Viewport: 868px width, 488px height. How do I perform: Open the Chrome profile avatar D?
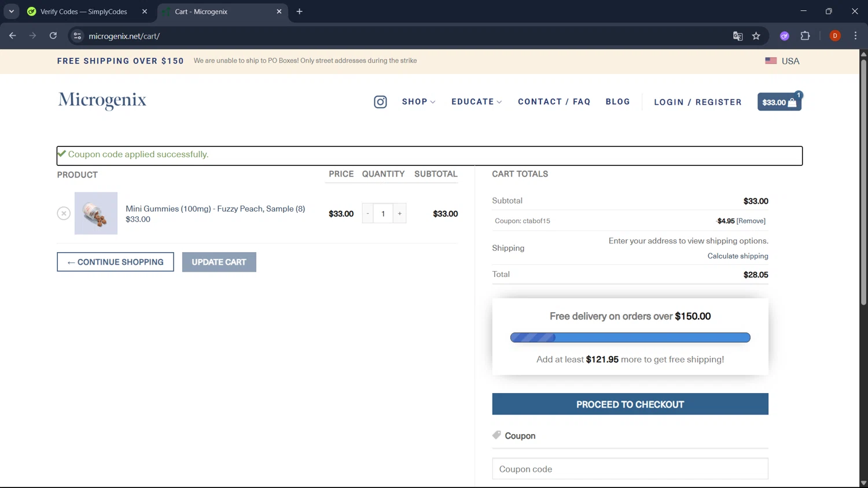pos(835,36)
